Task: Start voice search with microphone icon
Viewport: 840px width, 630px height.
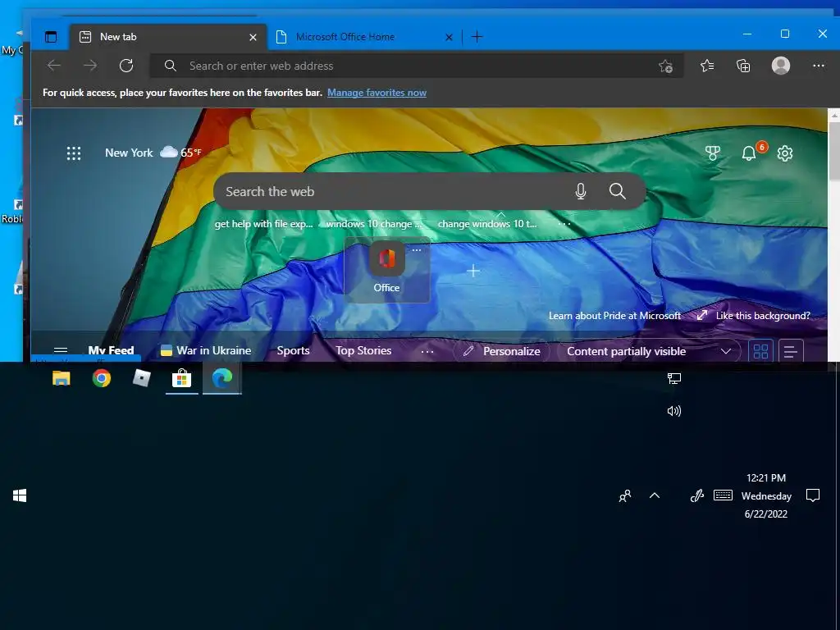Action: coord(581,191)
